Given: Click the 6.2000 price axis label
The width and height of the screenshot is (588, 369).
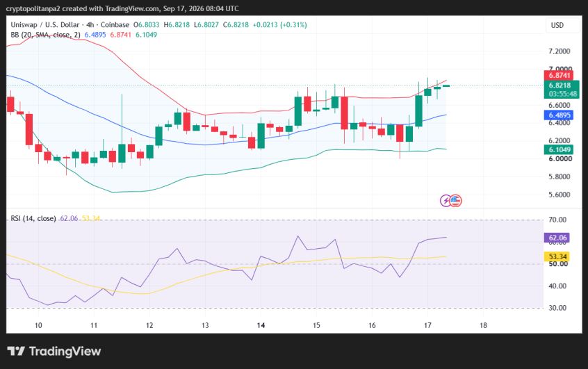Looking at the screenshot, I should pyautogui.click(x=559, y=140).
